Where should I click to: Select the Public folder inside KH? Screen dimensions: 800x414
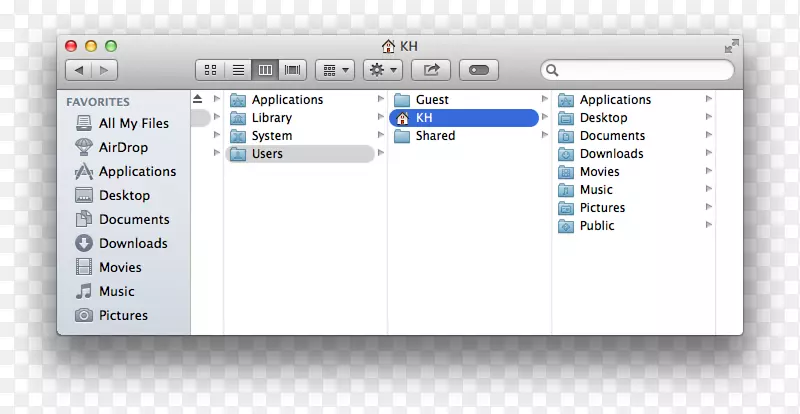[x=629, y=226]
